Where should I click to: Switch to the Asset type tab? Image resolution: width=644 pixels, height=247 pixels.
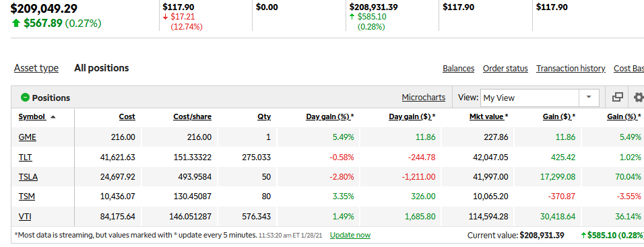click(x=36, y=68)
